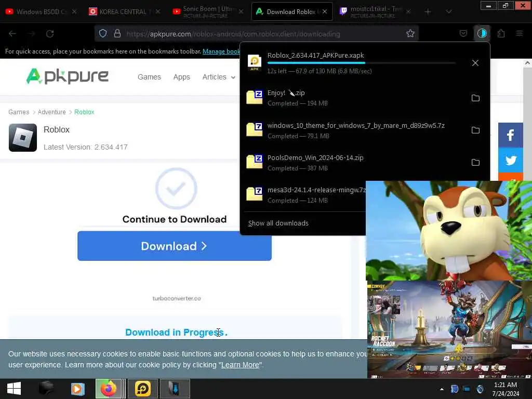Open the Pocket save icon

pos(463,33)
